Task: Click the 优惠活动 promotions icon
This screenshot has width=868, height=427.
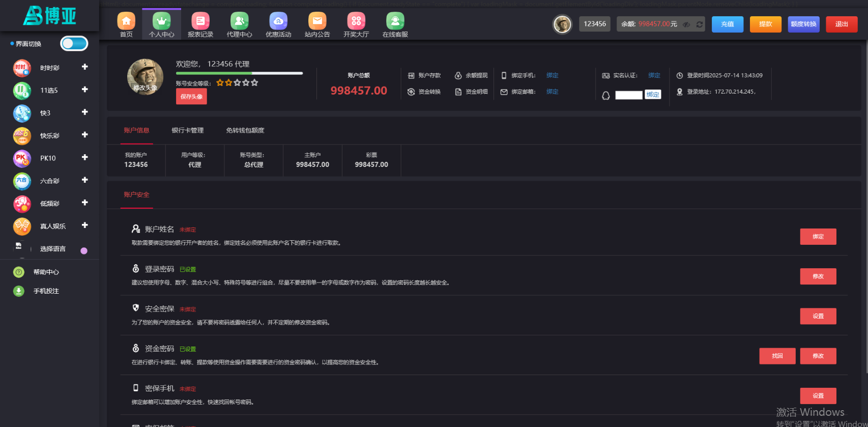Action: (278, 21)
